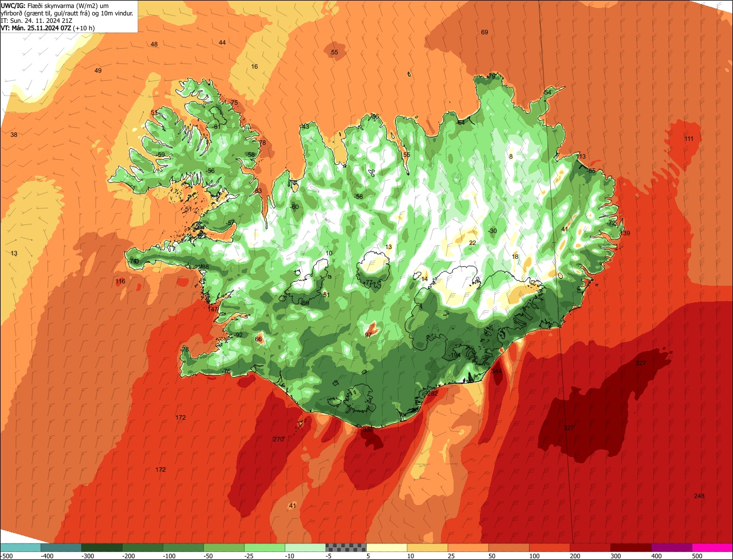Click the legend label '-500'
This screenshot has height=560, width=733.
(x=6, y=555)
